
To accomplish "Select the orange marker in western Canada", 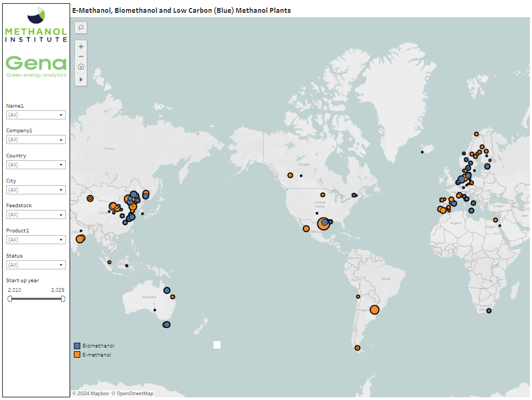I will pos(290,175).
